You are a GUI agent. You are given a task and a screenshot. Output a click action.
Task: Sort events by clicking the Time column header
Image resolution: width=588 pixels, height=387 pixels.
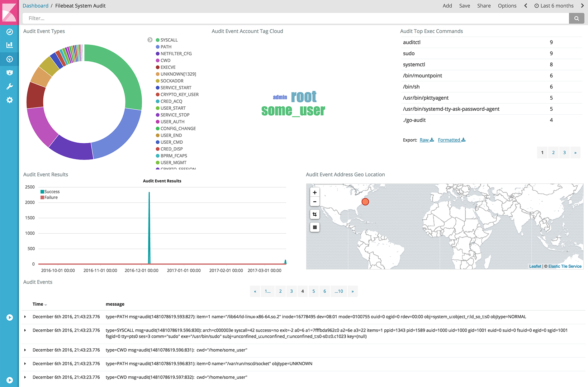pyautogui.click(x=37, y=304)
